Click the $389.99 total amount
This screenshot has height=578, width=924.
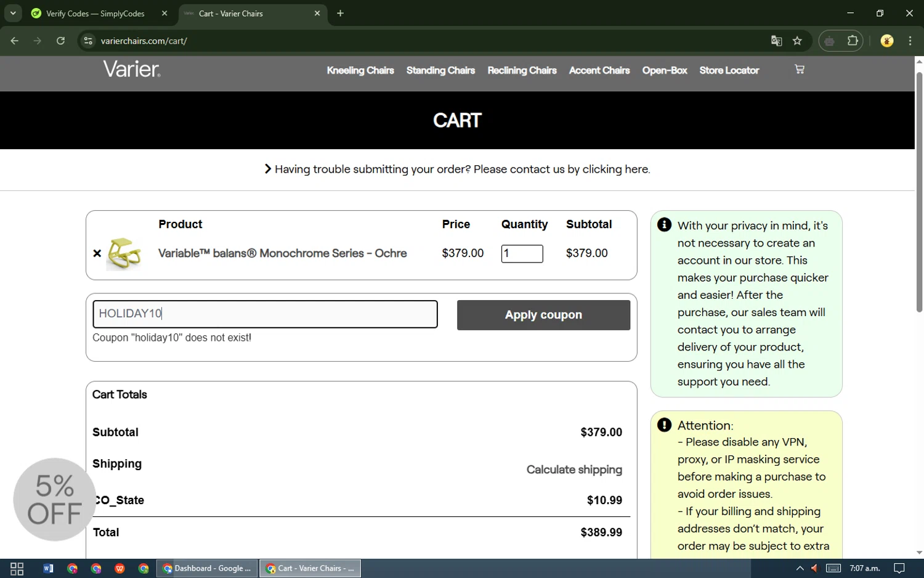[x=601, y=532]
